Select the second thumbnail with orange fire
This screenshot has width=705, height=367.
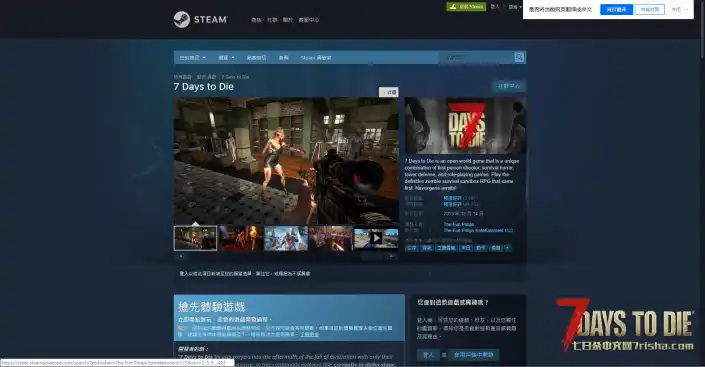[x=241, y=238]
